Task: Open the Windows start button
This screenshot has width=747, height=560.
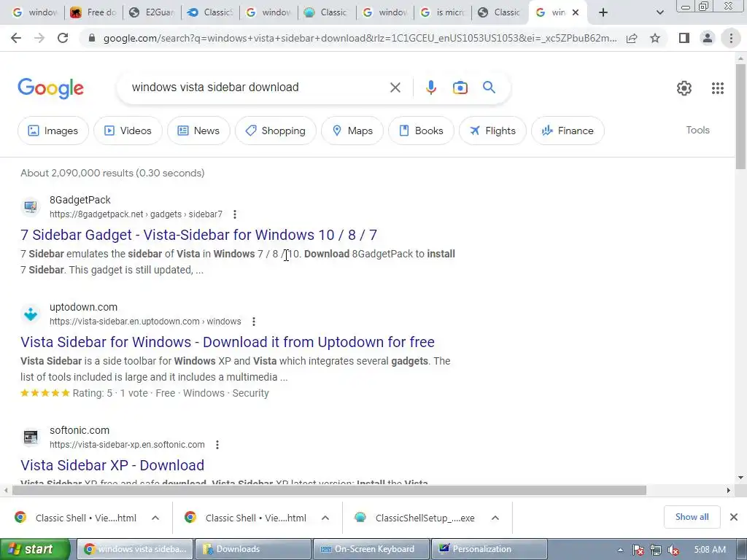Action: pos(34,550)
